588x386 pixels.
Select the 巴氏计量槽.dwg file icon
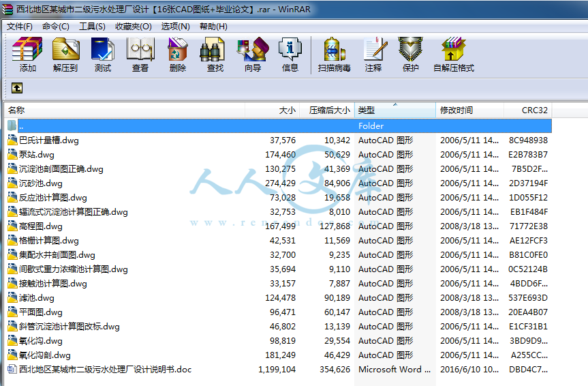[12, 140]
